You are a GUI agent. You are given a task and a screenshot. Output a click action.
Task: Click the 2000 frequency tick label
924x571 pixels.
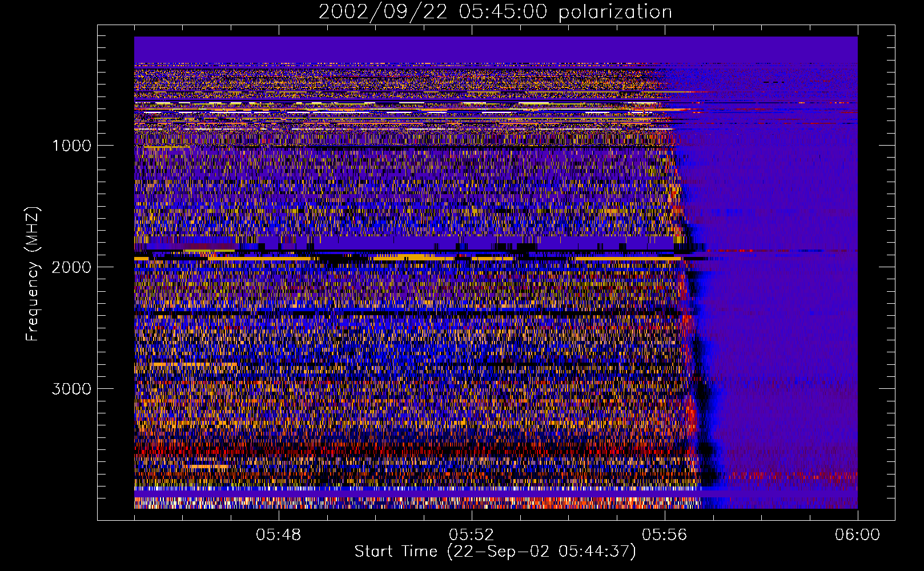pos(71,267)
